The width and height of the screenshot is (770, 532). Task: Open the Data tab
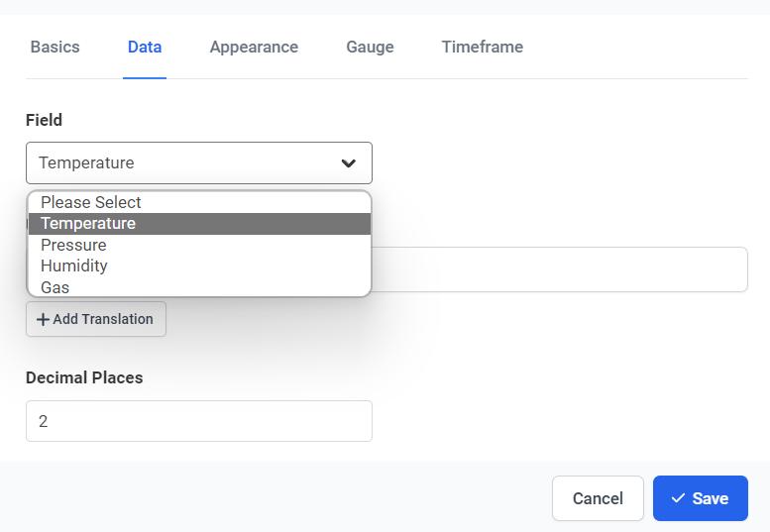[x=145, y=47]
